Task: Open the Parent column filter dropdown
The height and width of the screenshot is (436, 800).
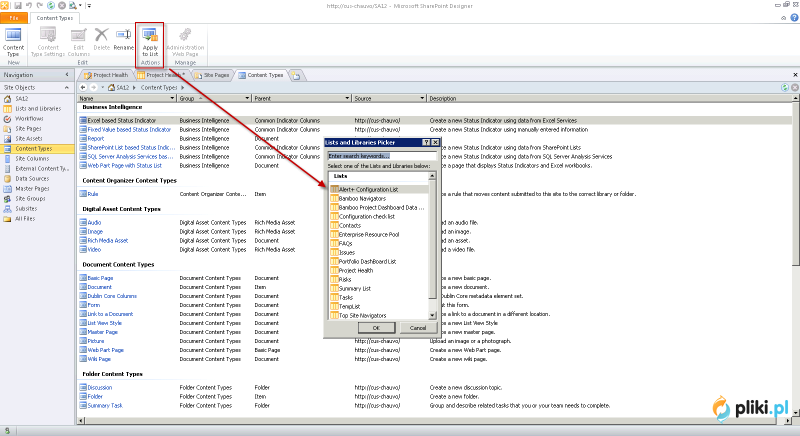Action: [347, 98]
